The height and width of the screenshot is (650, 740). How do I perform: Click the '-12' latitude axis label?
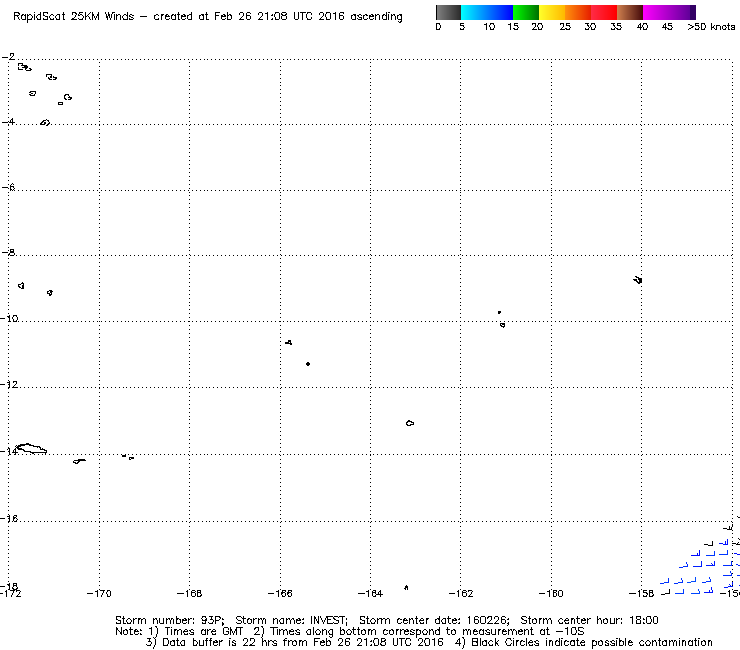(x=9, y=385)
